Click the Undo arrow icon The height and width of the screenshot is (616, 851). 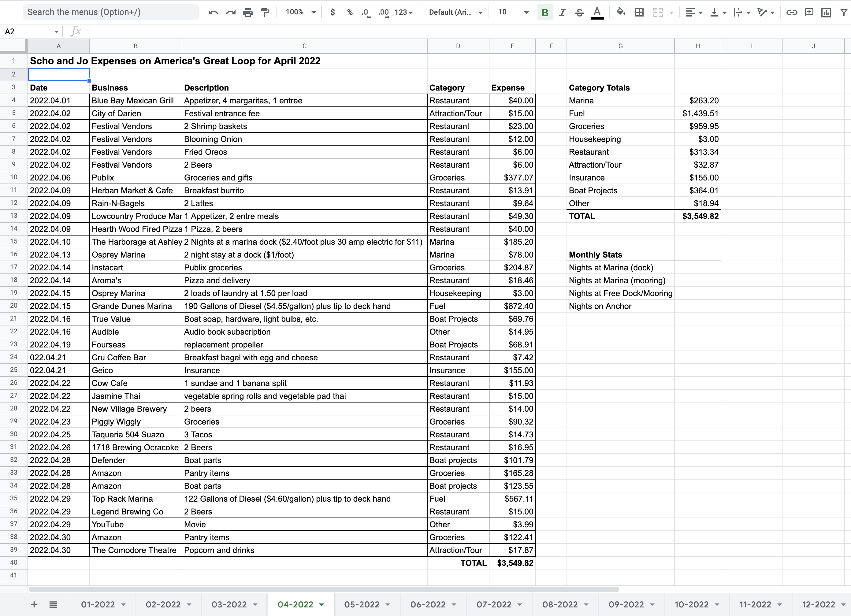[213, 12]
